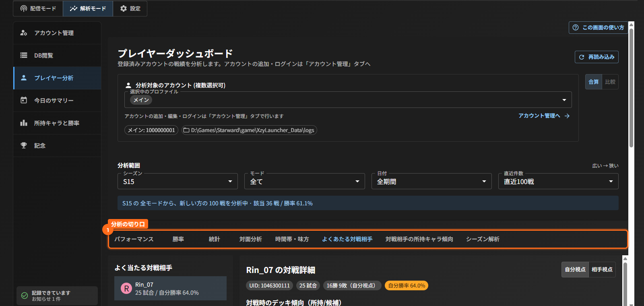The width and height of the screenshot is (644, 306).
Task: Follow the アカウント管理へ link
Action: point(544,116)
